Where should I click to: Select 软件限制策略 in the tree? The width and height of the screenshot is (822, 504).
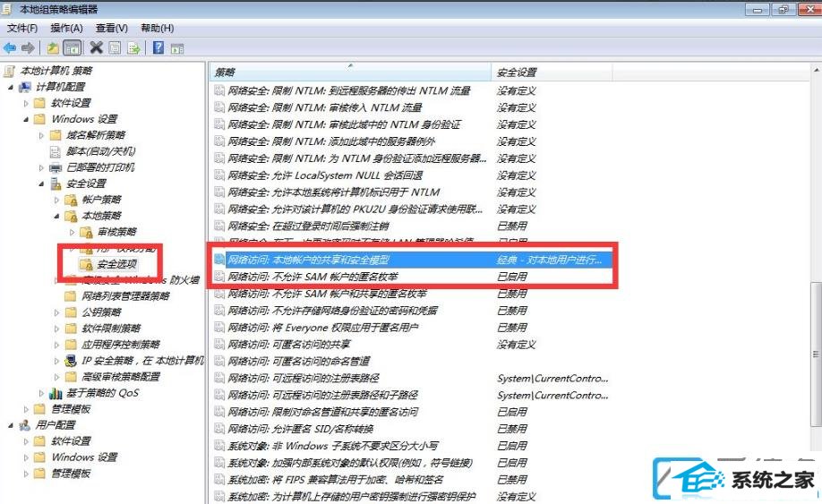pyautogui.click(x=111, y=329)
